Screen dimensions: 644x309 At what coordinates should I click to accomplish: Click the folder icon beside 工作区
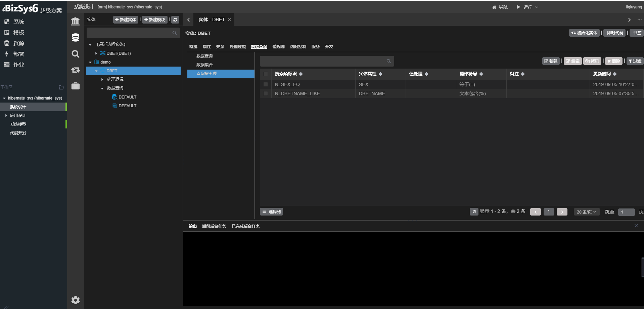pyautogui.click(x=61, y=87)
